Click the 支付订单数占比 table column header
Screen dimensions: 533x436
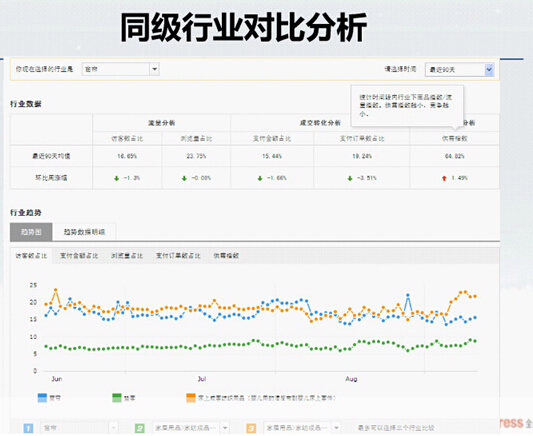(x=362, y=139)
